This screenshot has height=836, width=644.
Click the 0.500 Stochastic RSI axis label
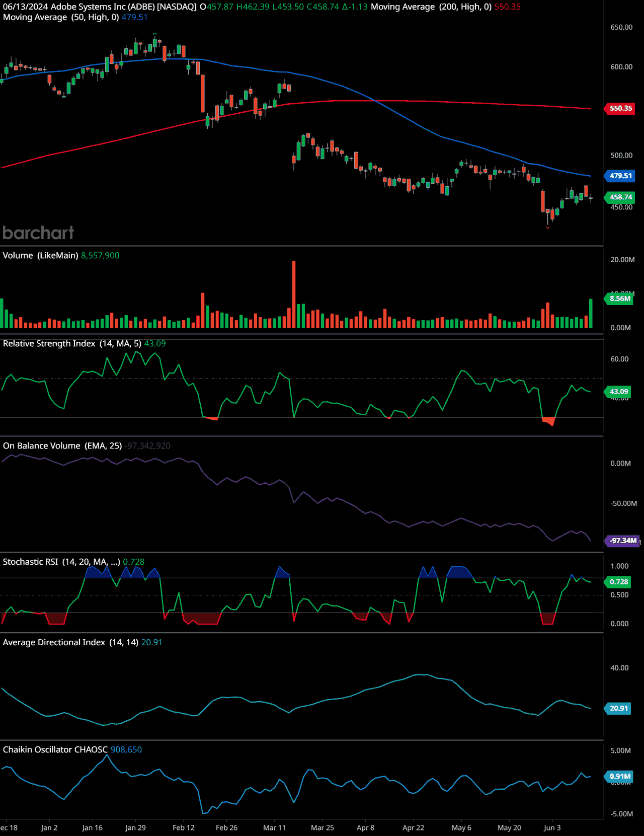pyautogui.click(x=619, y=595)
